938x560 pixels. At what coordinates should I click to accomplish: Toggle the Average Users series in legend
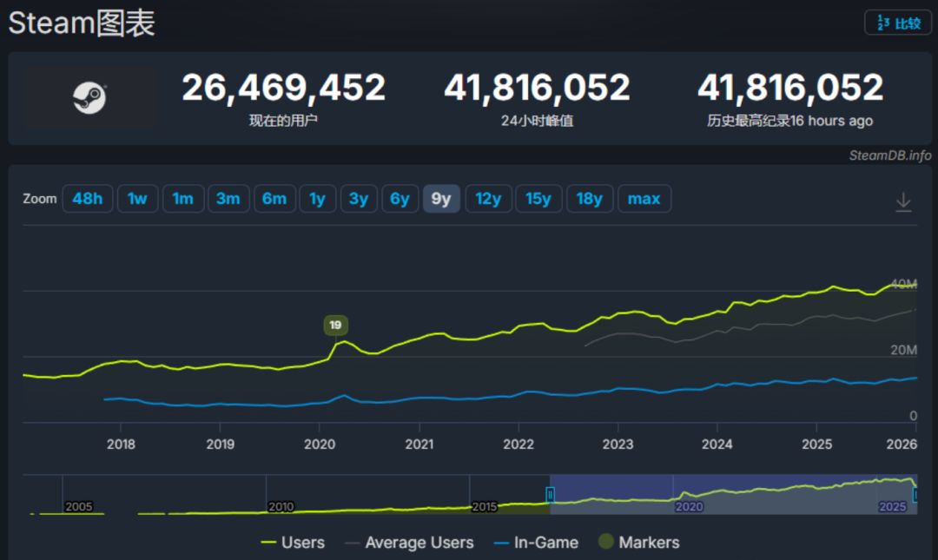coord(409,542)
